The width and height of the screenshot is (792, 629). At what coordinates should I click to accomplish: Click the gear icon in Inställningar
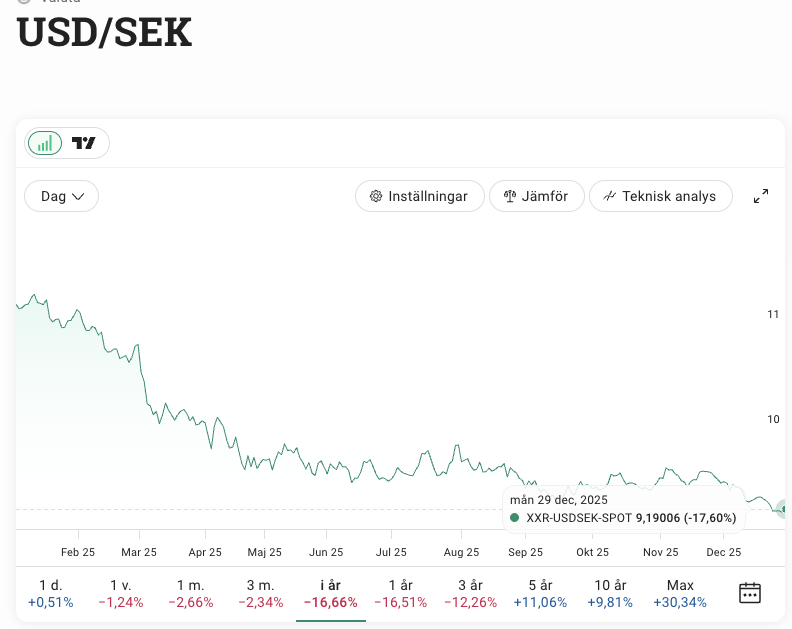pos(376,196)
